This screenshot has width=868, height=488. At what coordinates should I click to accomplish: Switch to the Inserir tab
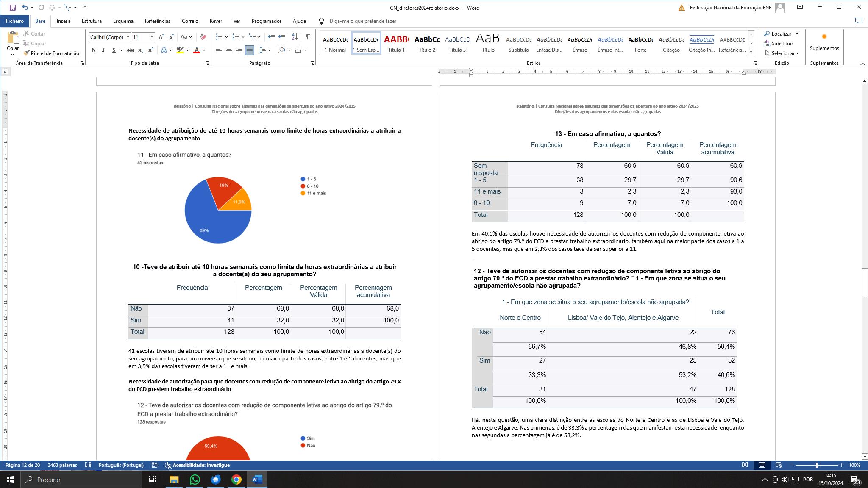pos(64,21)
